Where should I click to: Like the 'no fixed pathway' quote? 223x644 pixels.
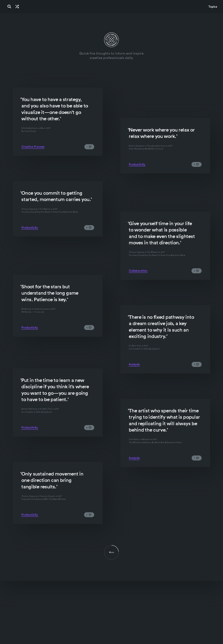coord(196,364)
